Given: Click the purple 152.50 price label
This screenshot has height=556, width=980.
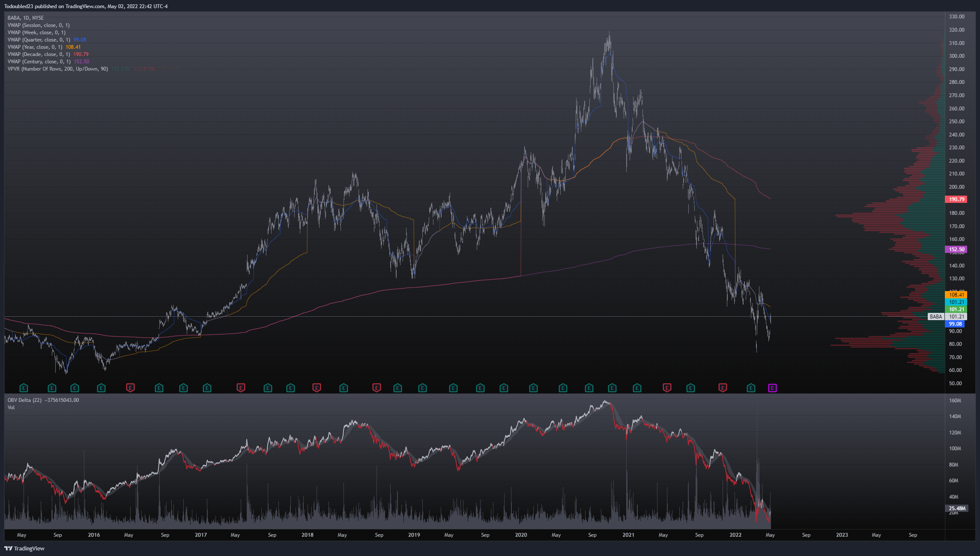Looking at the screenshot, I should [956, 250].
